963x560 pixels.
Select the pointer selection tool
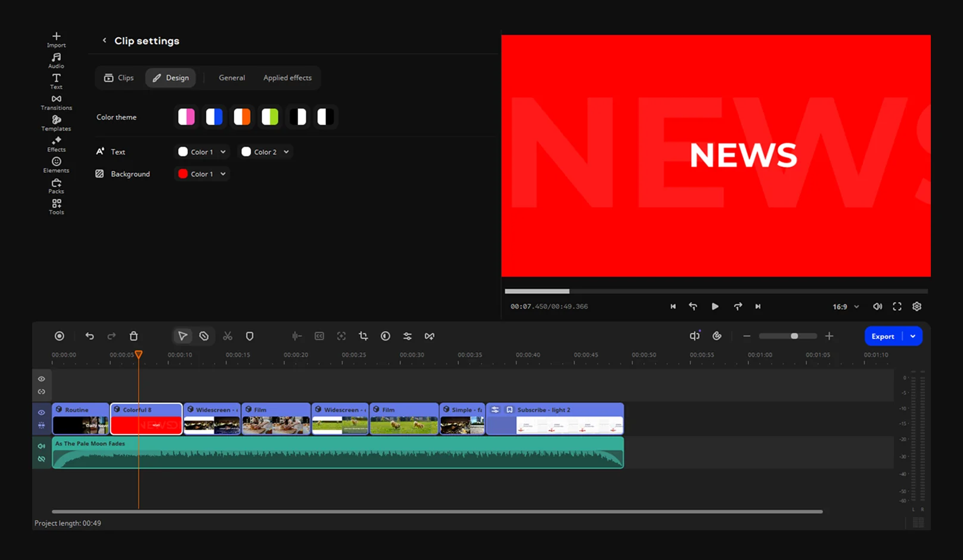point(182,336)
